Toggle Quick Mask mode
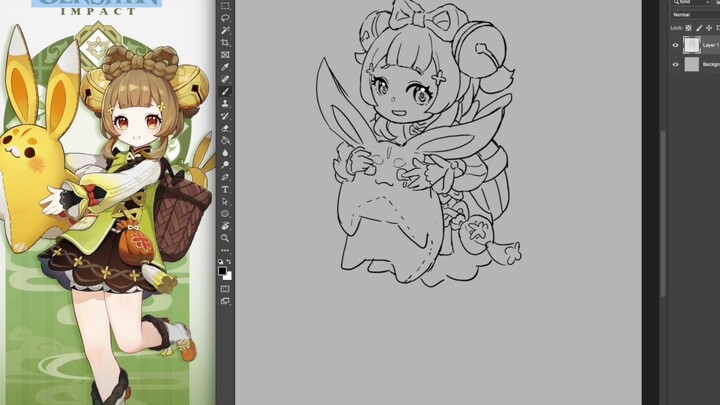Image resolution: width=720 pixels, height=405 pixels. pyautogui.click(x=225, y=289)
